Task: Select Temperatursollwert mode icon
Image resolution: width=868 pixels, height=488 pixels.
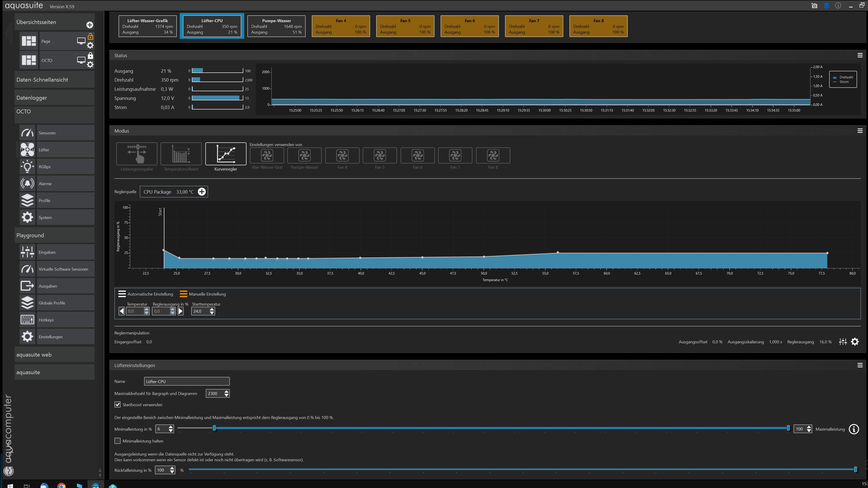Action: (181, 154)
